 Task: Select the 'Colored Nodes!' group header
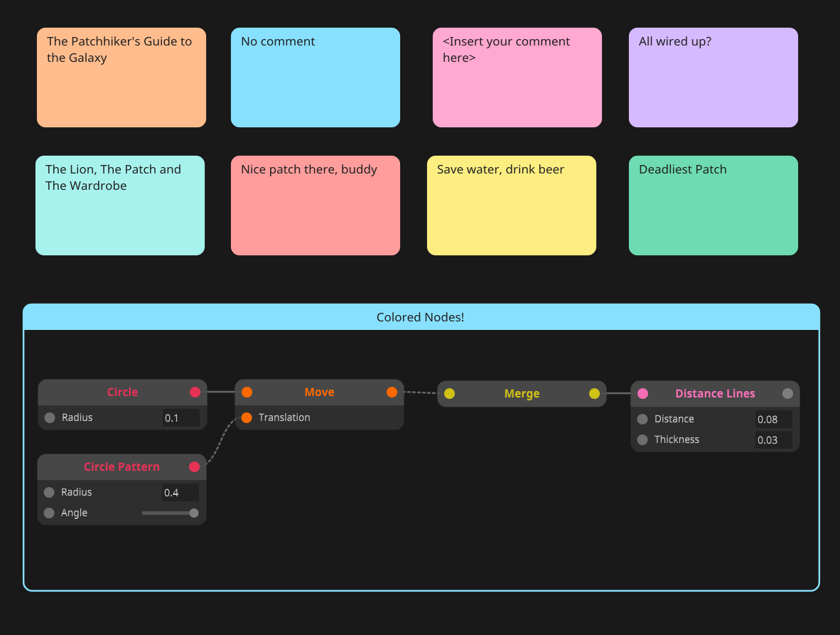click(x=421, y=317)
